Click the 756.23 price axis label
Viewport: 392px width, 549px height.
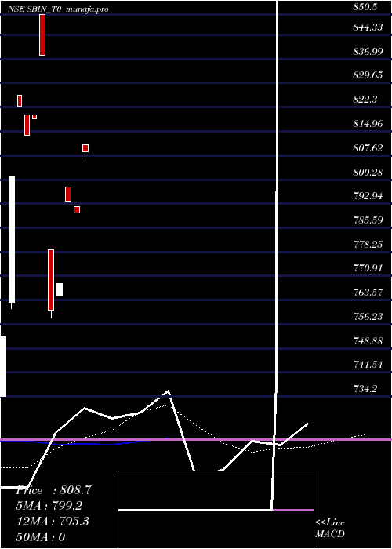coord(368,317)
